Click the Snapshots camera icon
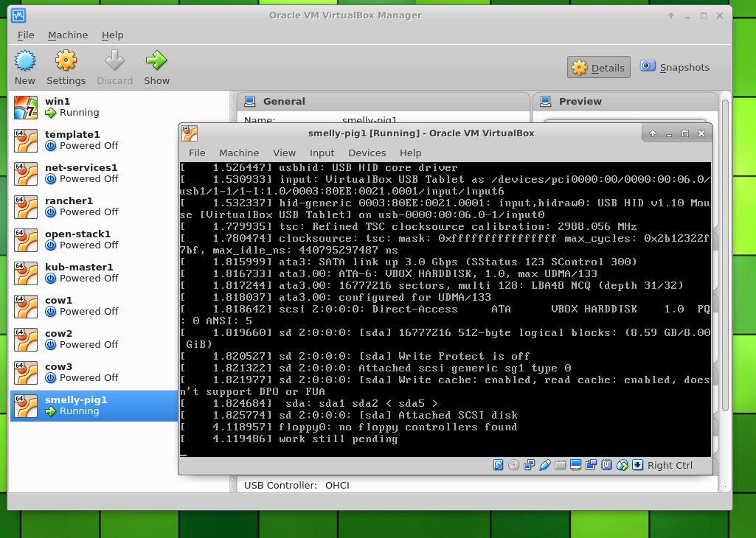Screen dimensions: 756x538 (648, 66)
